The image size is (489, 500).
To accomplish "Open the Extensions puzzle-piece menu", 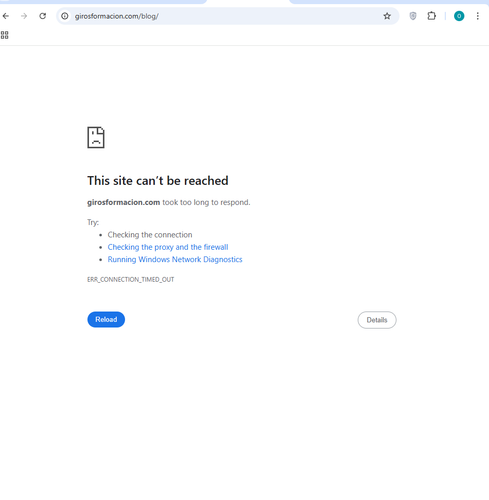I will 431,16.
